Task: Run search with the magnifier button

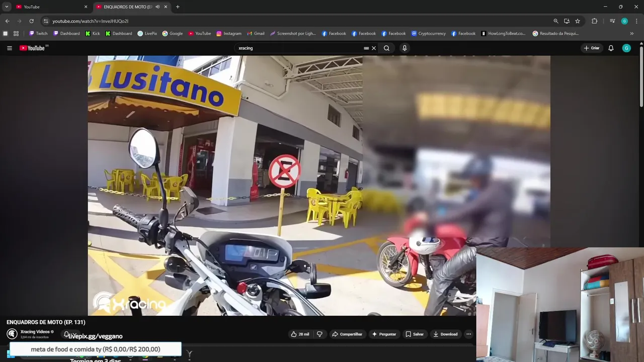Action: point(386,48)
